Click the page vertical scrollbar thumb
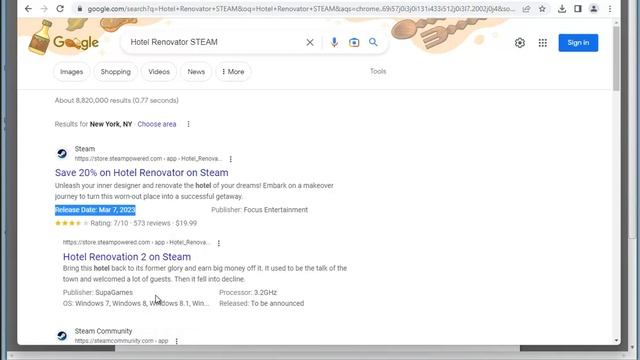Screen dimensions: 640x360 [x=616, y=58]
